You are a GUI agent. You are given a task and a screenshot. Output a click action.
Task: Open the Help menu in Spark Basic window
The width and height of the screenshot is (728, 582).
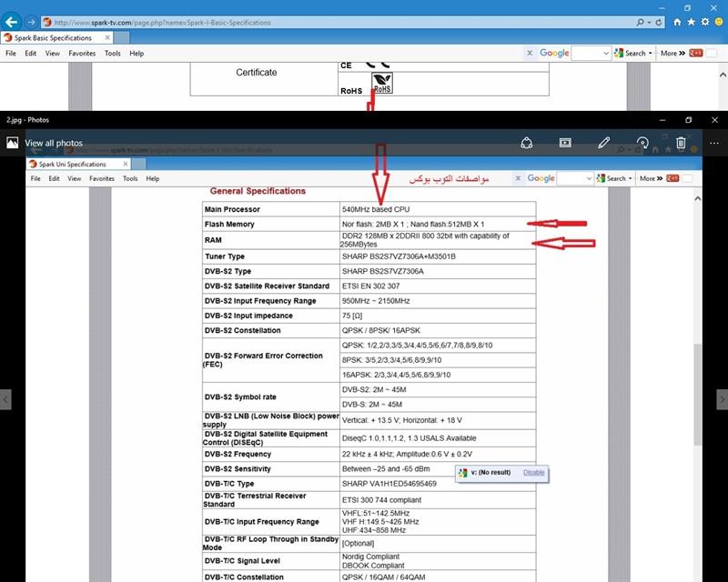pyautogui.click(x=136, y=54)
